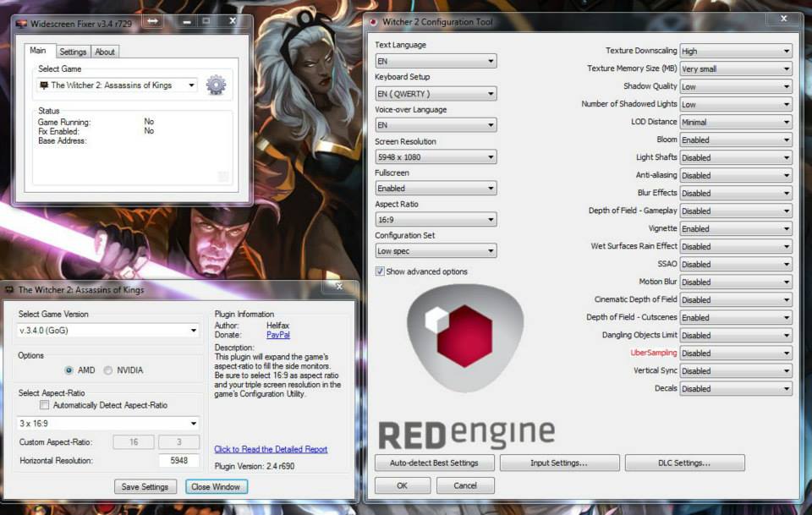Click the red UberSampling label
The height and width of the screenshot is (515, 812).
[654, 353]
